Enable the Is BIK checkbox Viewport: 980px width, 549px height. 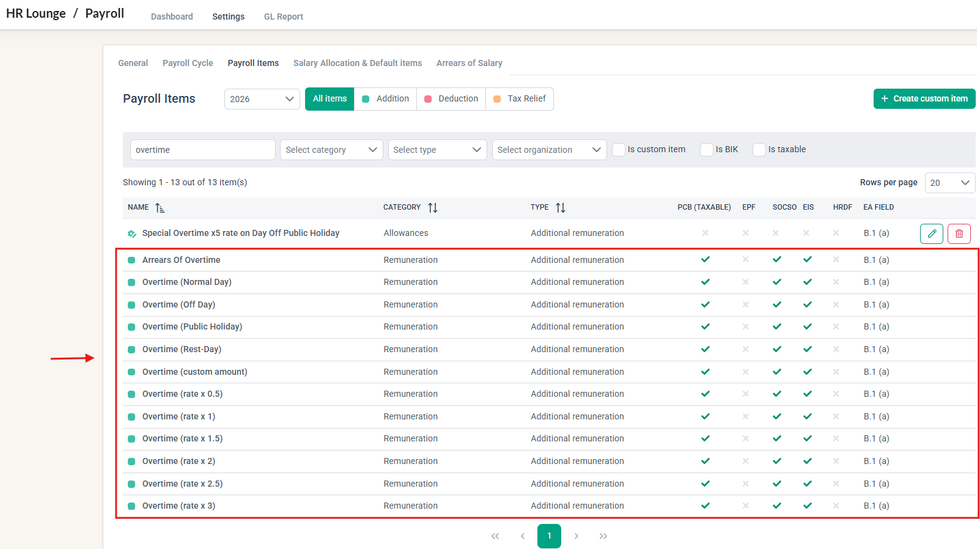[707, 150]
